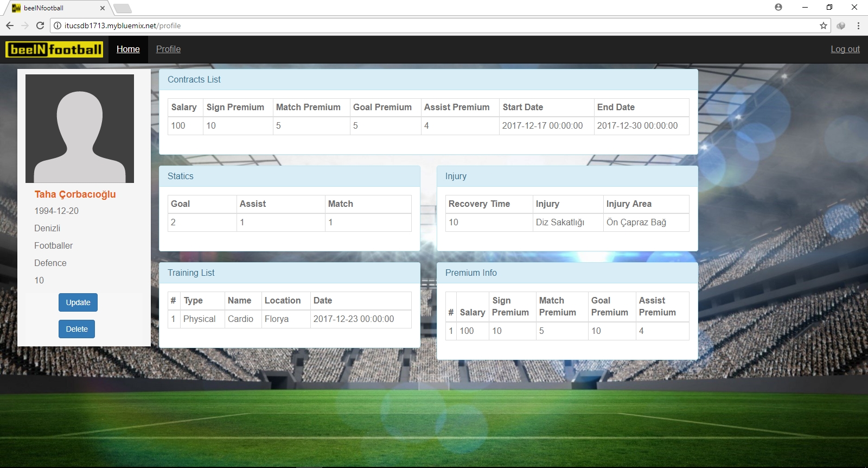
Task: Click the Taha Çorbacıoğlu name heading
Action: 75,194
